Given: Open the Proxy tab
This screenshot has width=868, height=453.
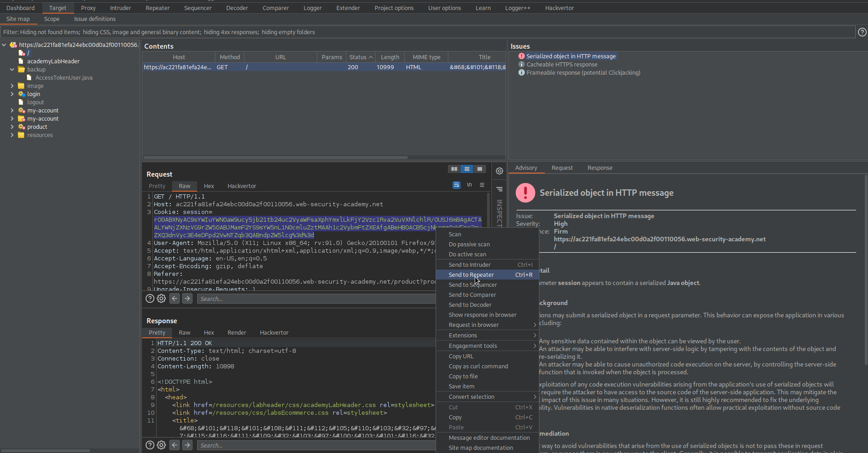Looking at the screenshot, I should point(88,8).
